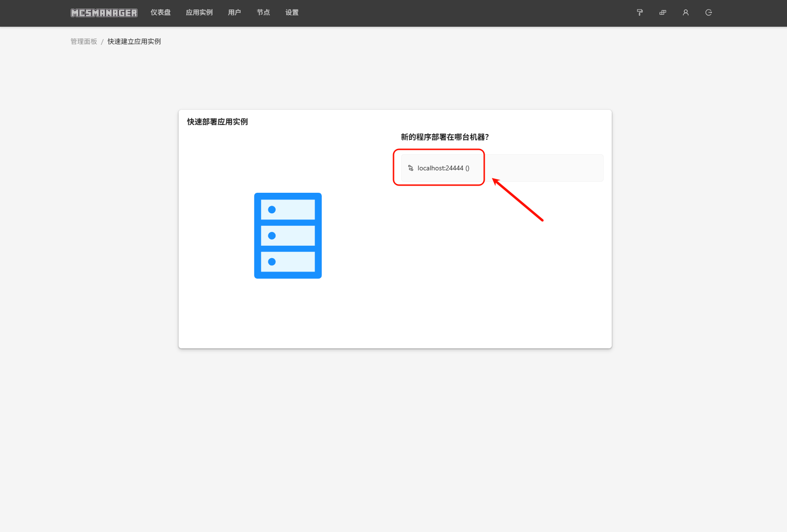Screen dimensions: 787x532
Task: Click the MCSManager logo
Action: (104, 13)
